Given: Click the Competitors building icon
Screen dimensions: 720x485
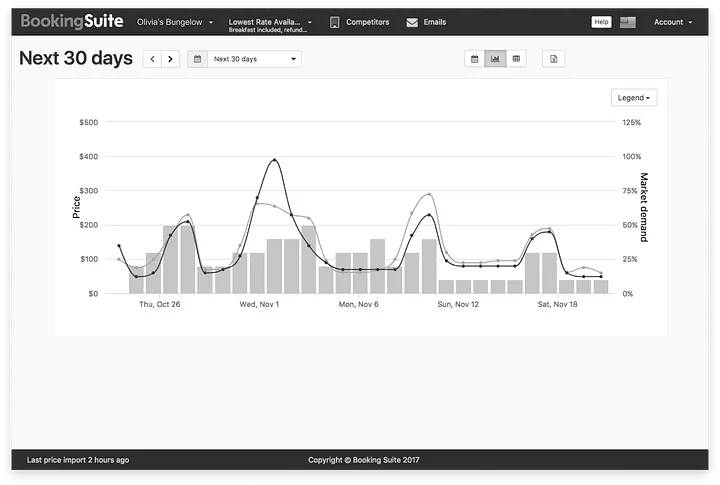Looking at the screenshot, I should (x=335, y=22).
